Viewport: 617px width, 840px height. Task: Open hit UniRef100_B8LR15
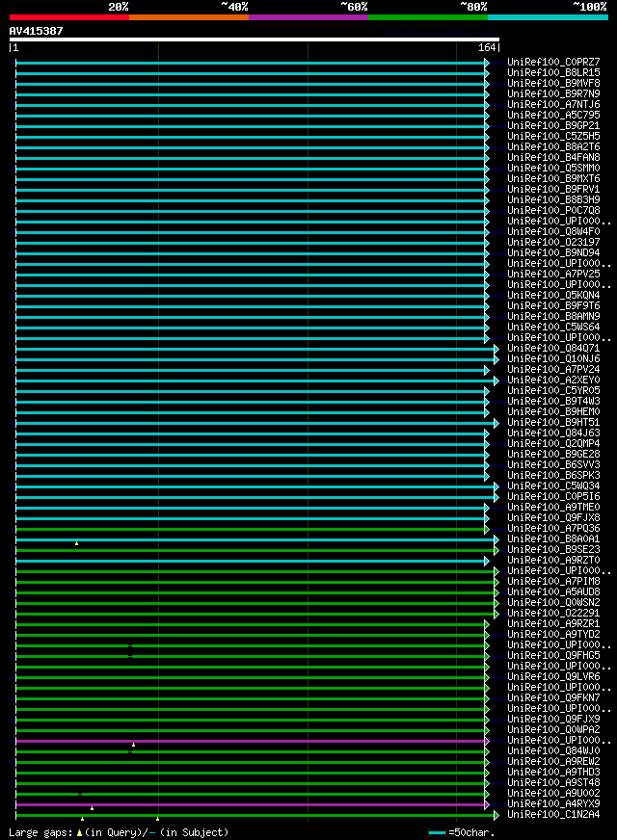553,73
